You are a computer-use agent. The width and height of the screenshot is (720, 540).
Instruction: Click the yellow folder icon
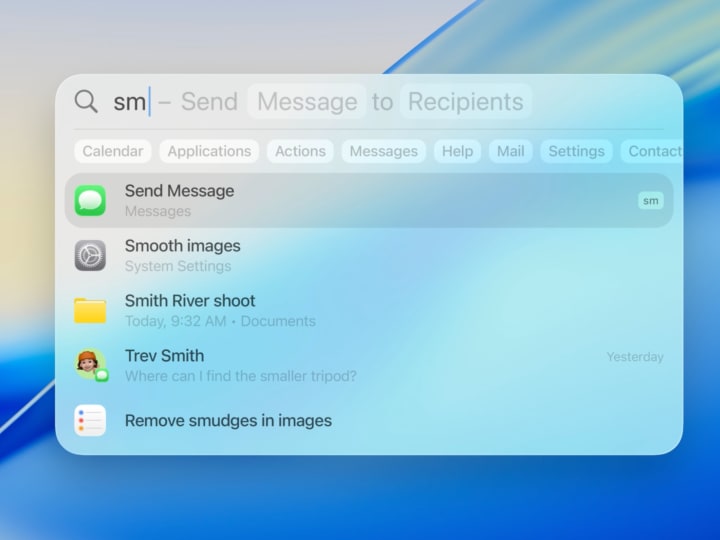coord(90,310)
